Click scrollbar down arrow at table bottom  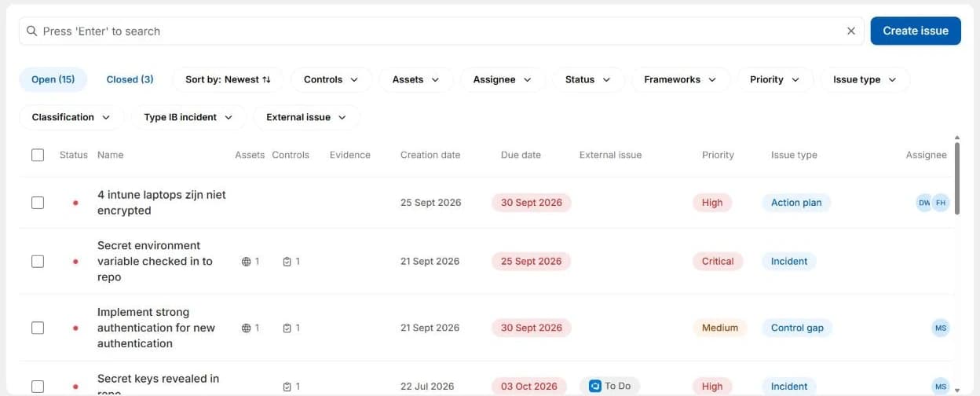coord(956,389)
